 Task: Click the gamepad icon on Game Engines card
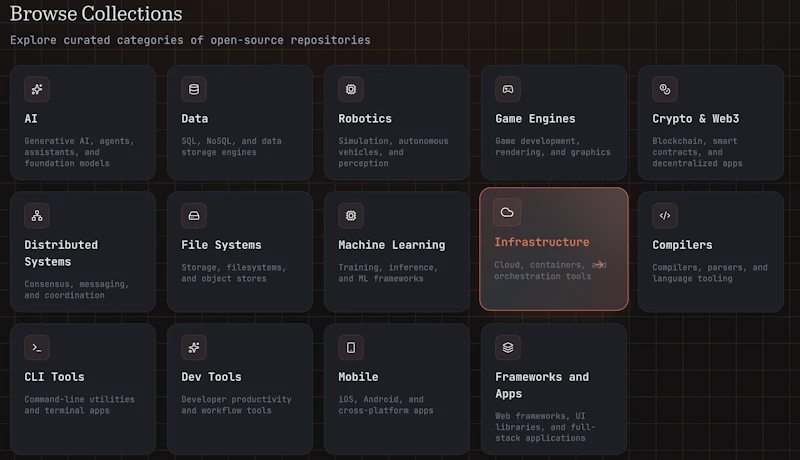click(508, 89)
